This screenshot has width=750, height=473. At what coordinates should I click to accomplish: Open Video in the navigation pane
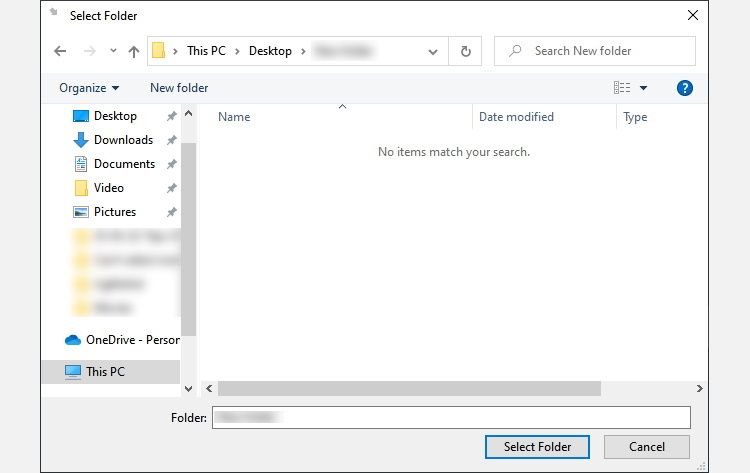coord(109,187)
